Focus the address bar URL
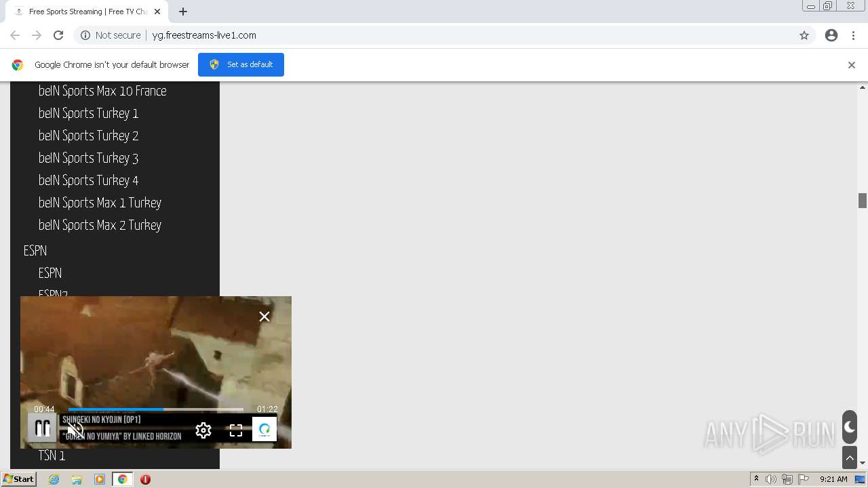Image resolution: width=868 pixels, height=488 pixels. 204,35
